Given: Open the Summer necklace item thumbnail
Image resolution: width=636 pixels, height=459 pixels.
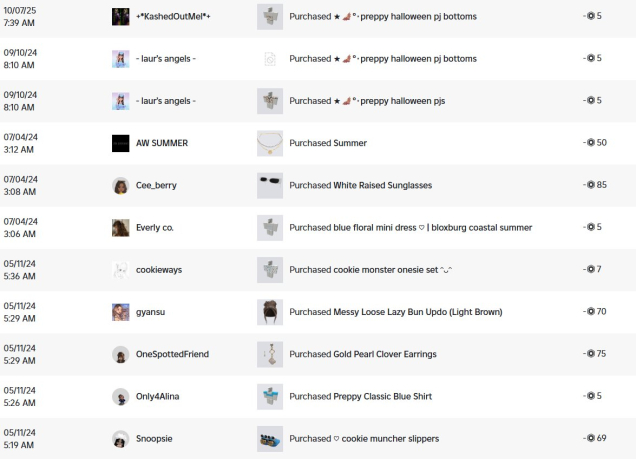Looking at the screenshot, I should [x=269, y=143].
